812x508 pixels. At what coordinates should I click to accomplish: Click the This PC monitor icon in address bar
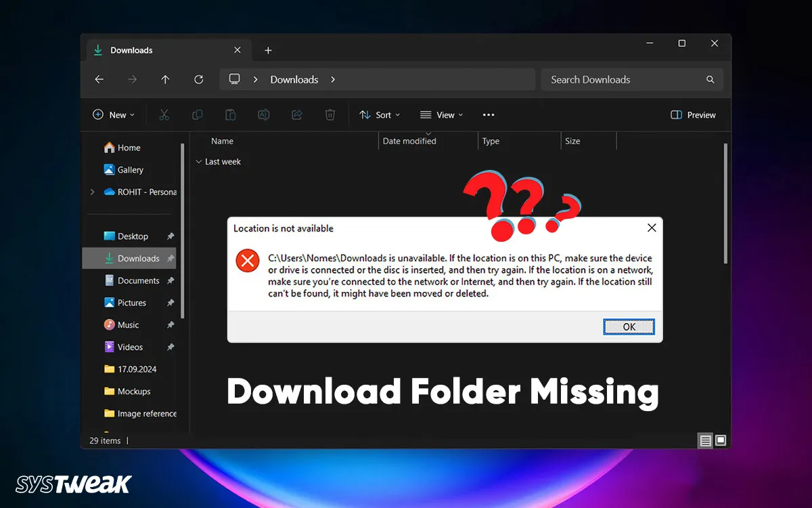coord(235,79)
